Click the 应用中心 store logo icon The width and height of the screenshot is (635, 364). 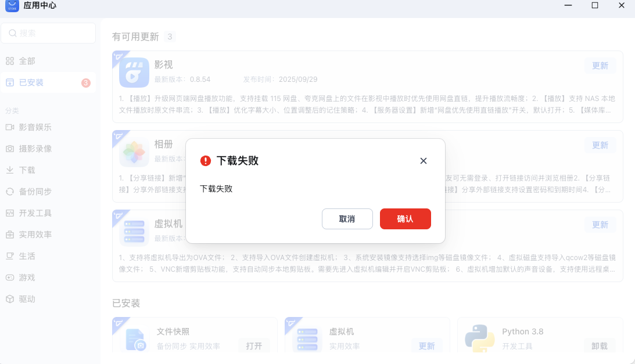12,6
